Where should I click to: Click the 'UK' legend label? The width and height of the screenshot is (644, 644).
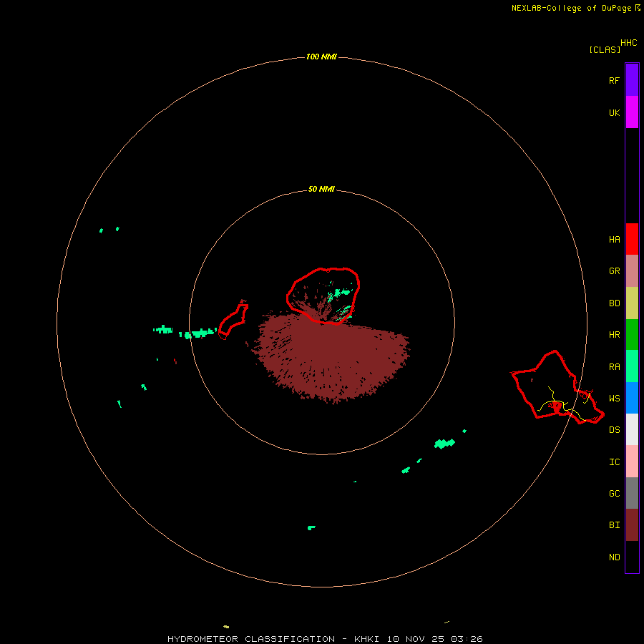point(614,112)
